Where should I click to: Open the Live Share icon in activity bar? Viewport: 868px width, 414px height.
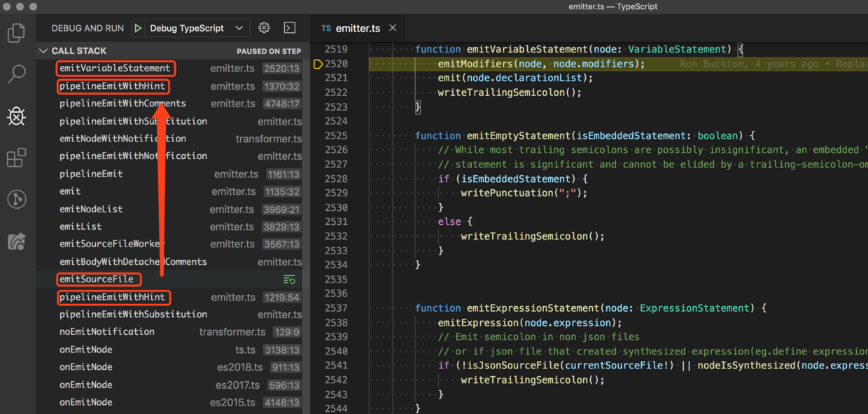pyautogui.click(x=17, y=242)
